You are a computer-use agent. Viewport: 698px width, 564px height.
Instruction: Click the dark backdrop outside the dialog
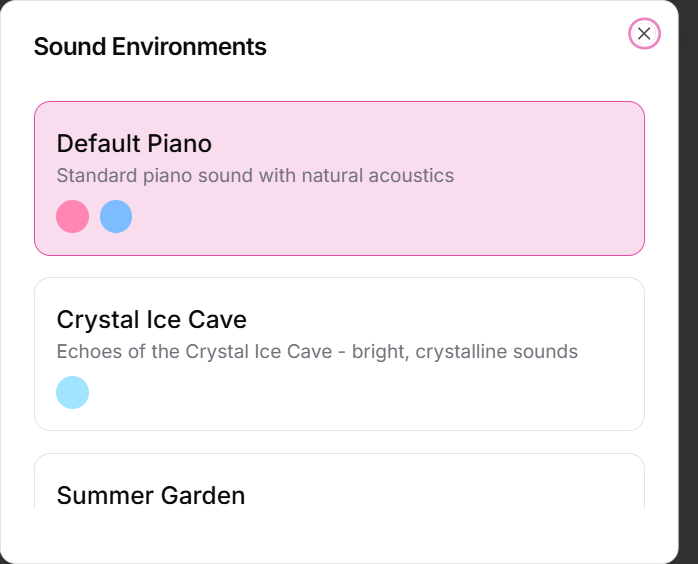tap(689, 300)
